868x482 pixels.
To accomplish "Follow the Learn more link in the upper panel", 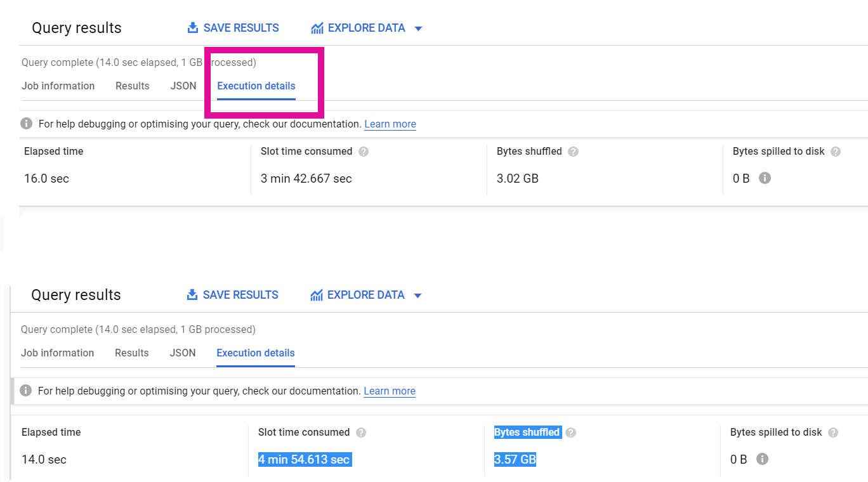I will (x=390, y=124).
